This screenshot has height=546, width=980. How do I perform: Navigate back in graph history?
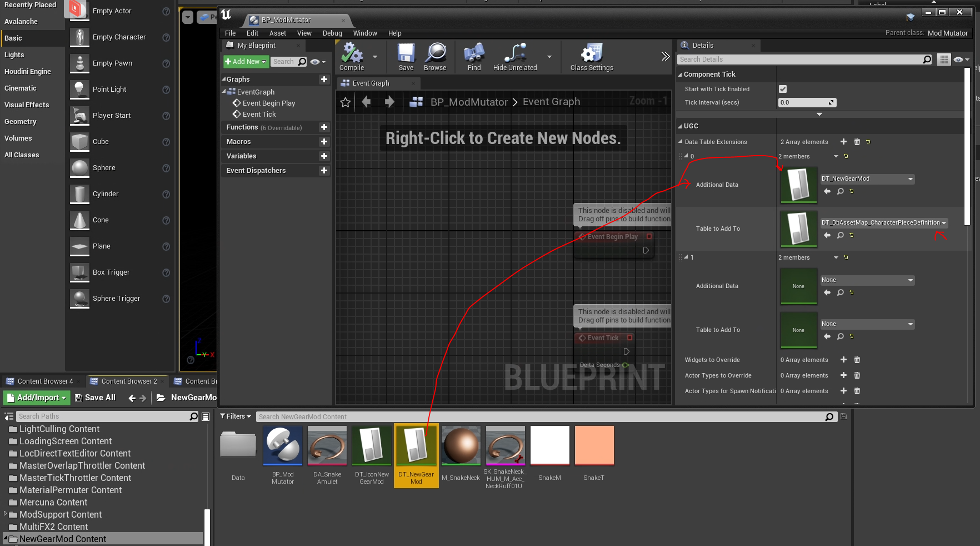coord(366,102)
